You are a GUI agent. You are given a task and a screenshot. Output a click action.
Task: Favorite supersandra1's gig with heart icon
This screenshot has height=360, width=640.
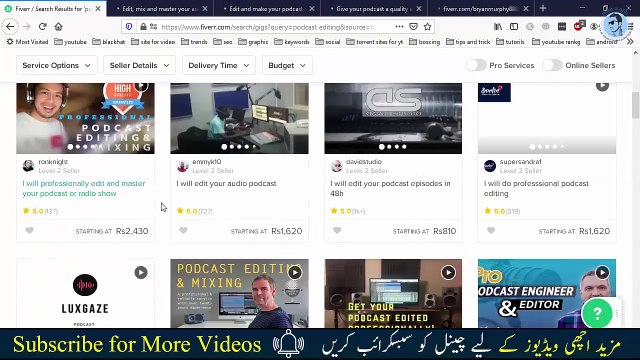(491, 230)
